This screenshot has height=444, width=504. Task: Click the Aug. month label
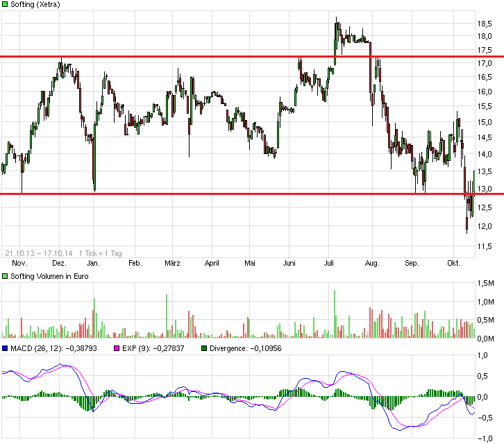(372, 264)
